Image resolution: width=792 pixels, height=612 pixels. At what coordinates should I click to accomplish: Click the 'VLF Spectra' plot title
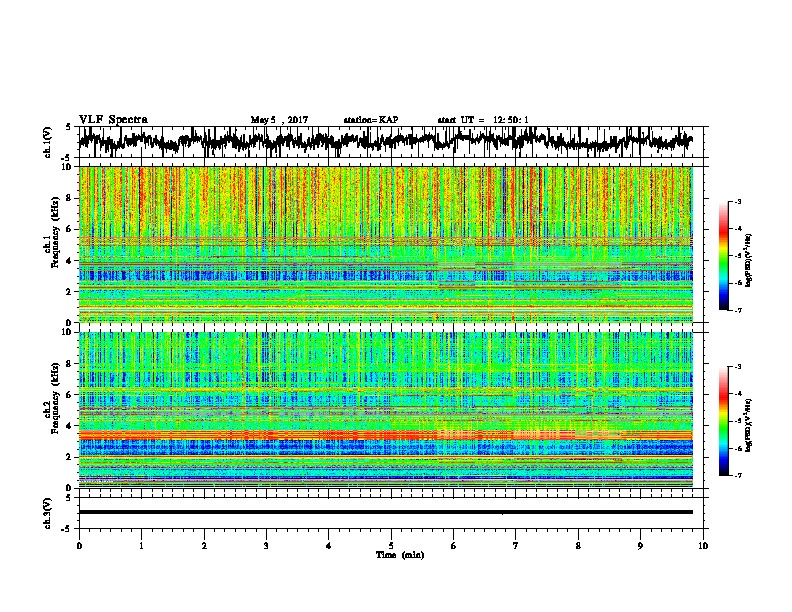[x=113, y=119]
